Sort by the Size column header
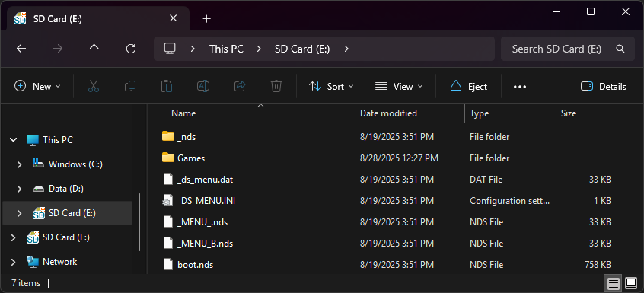This screenshot has height=293, width=644. pos(569,113)
